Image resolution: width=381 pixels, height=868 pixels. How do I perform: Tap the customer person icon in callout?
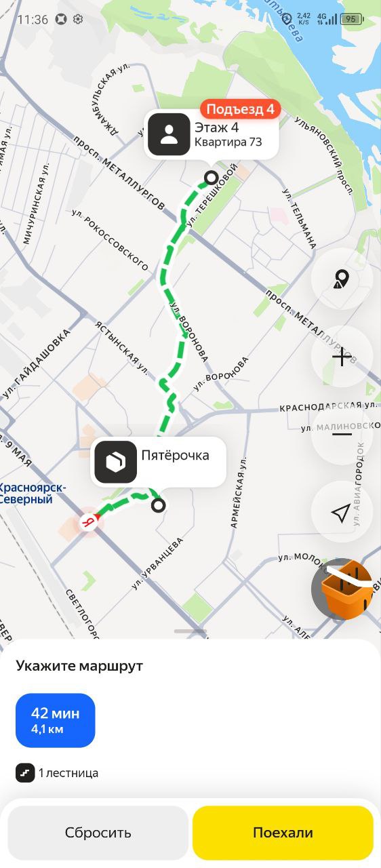tap(169, 134)
